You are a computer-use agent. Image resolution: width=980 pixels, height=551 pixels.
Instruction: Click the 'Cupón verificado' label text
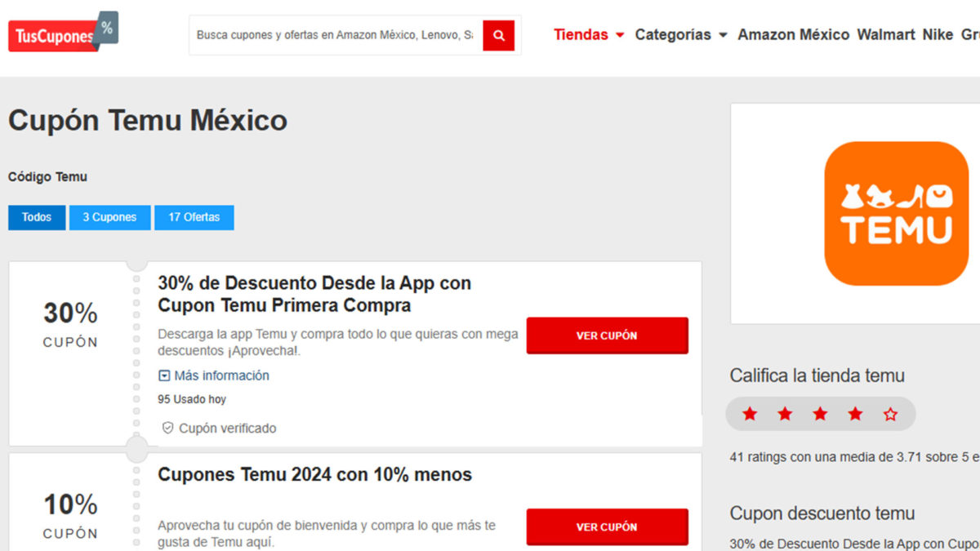tap(228, 428)
